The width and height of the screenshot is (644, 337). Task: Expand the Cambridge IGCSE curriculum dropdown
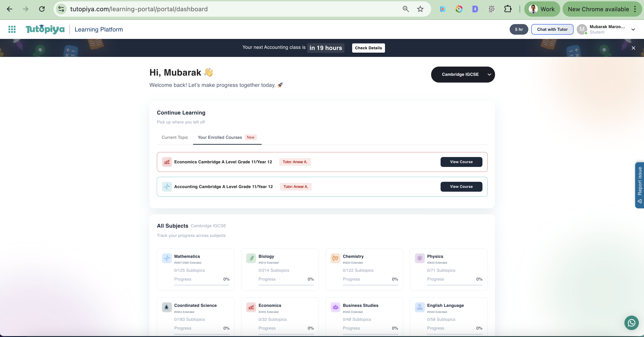463,74
